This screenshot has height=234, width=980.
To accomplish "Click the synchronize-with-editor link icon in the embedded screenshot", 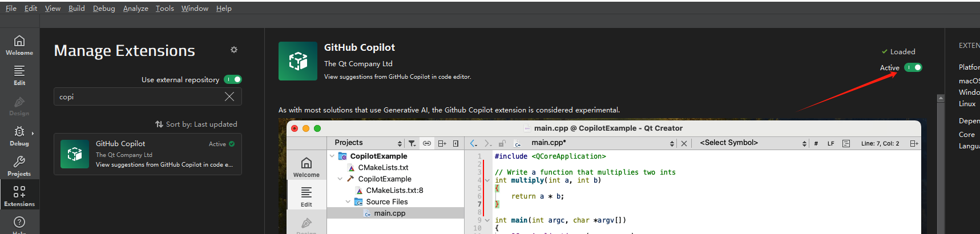I will tap(427, 143).
